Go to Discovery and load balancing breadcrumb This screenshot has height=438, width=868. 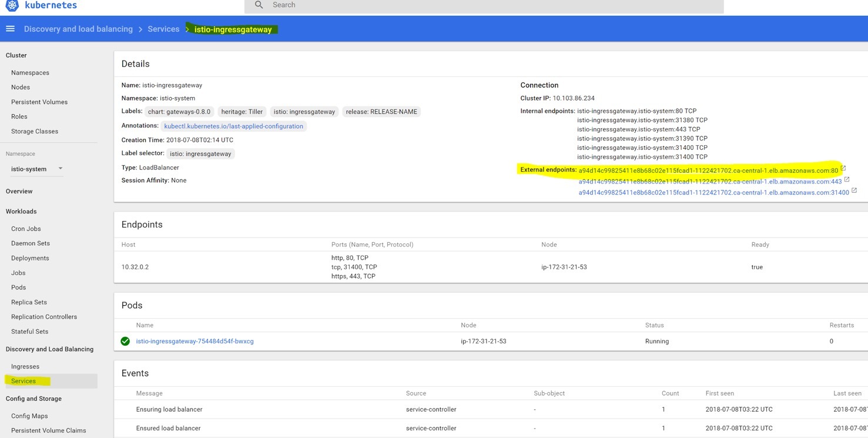78,29
